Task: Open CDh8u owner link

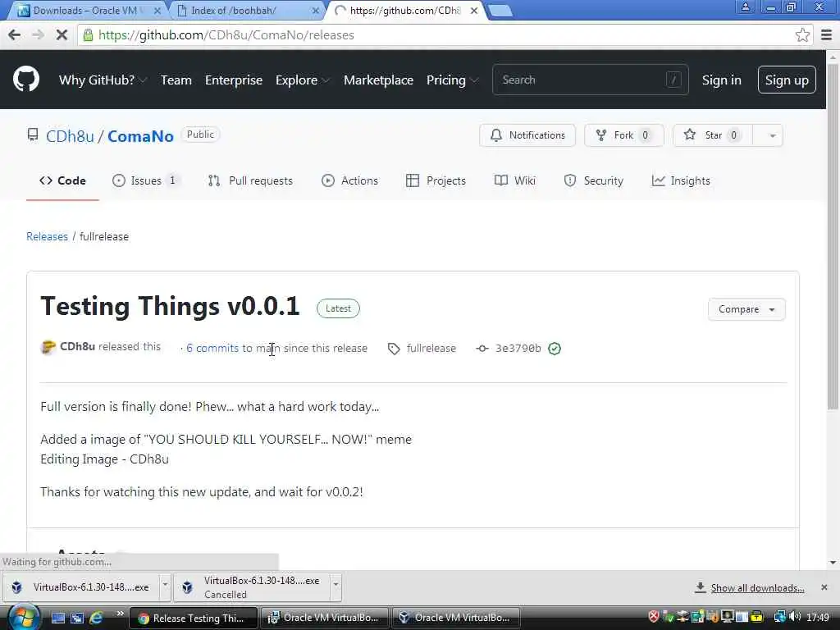Action: (70, 136)
